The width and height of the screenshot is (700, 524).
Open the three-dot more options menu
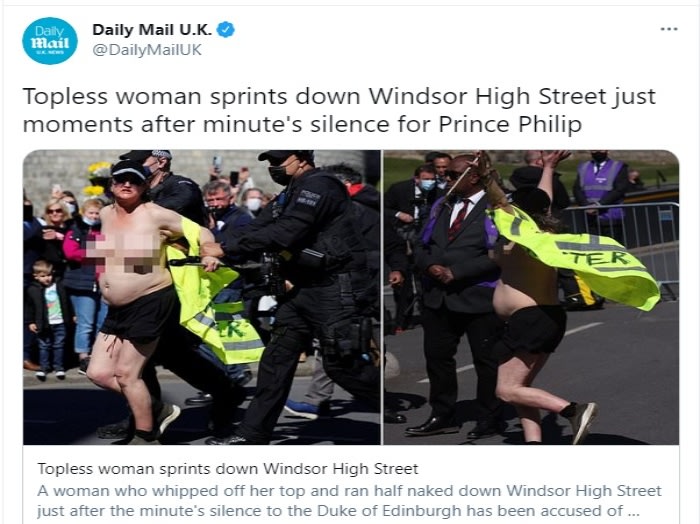pyautogui.click(x=669, y=29)
